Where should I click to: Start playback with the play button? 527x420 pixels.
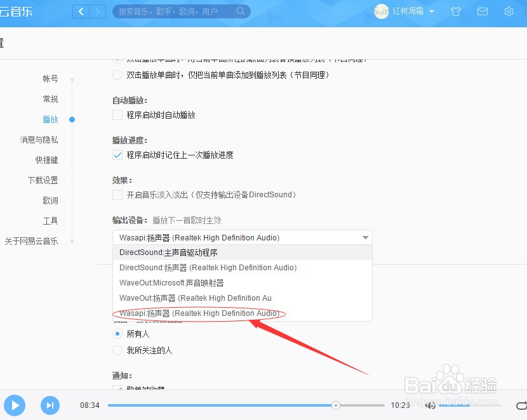[15, 405]
